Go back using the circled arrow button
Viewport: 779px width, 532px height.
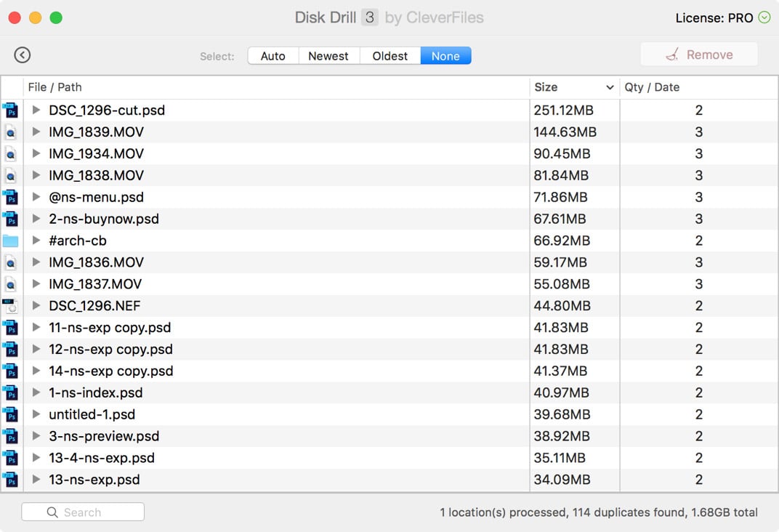(x=23, y=55)
